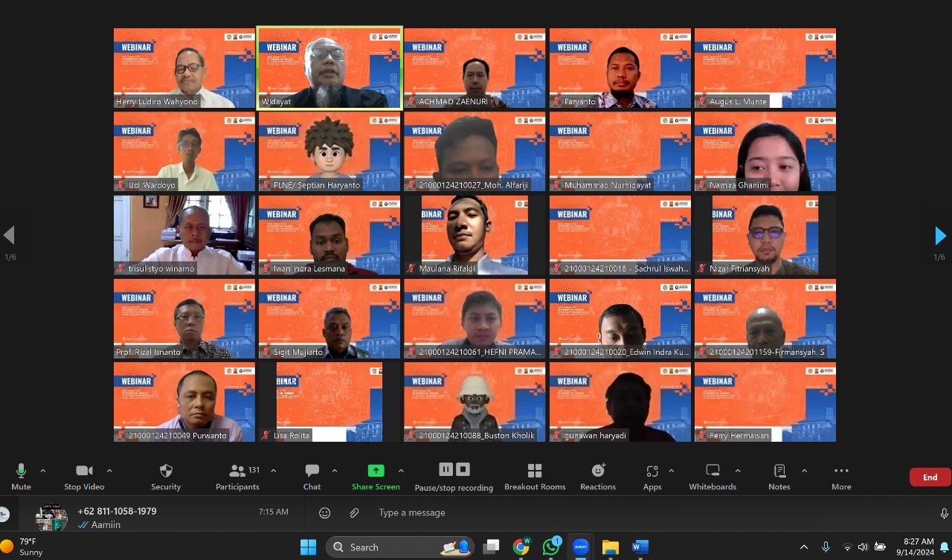Expand the audio options arrow beside Mute
The image size is (952, 560).
pyautogui.click(x=42, y=471)
